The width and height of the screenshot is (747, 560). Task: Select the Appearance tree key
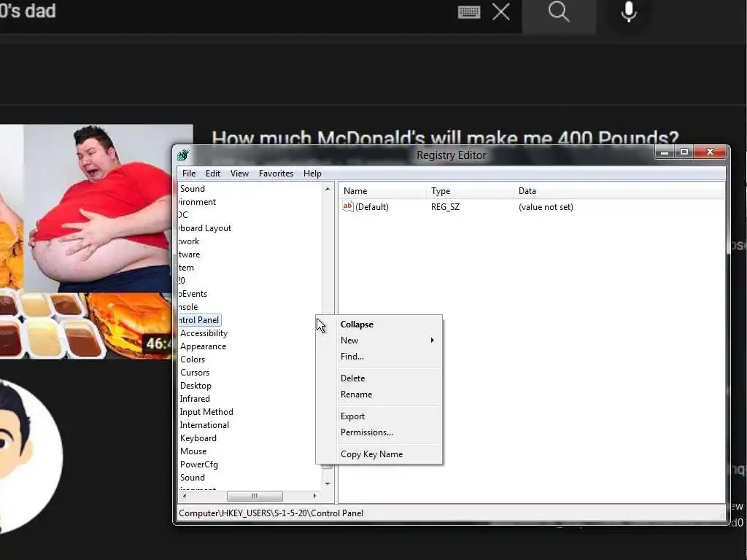point(203,346)
